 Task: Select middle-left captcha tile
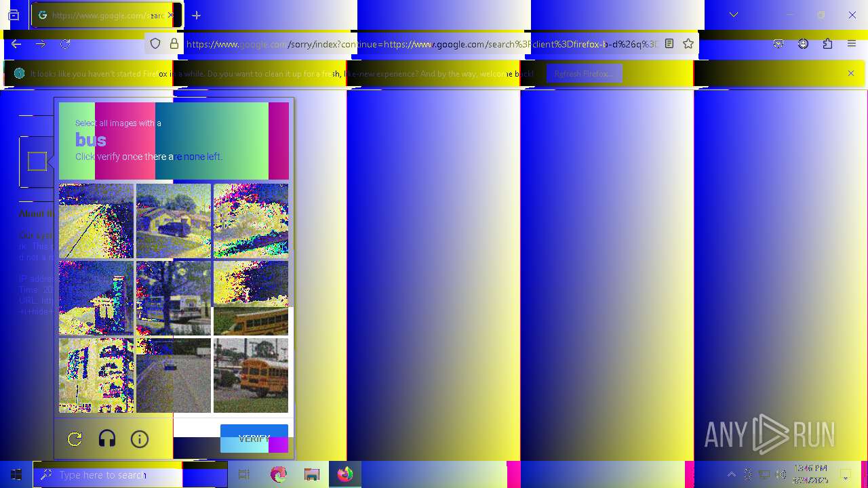96,298
